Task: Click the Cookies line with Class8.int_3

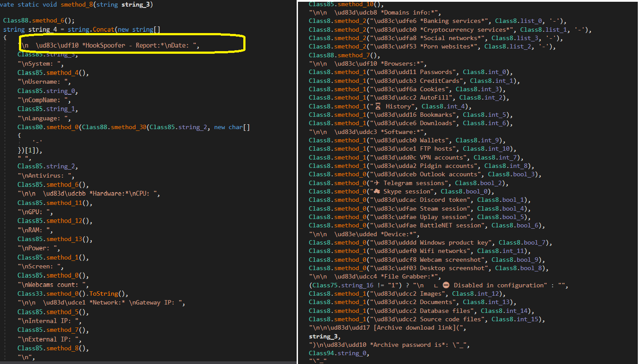Action: [x=407, y=89]
